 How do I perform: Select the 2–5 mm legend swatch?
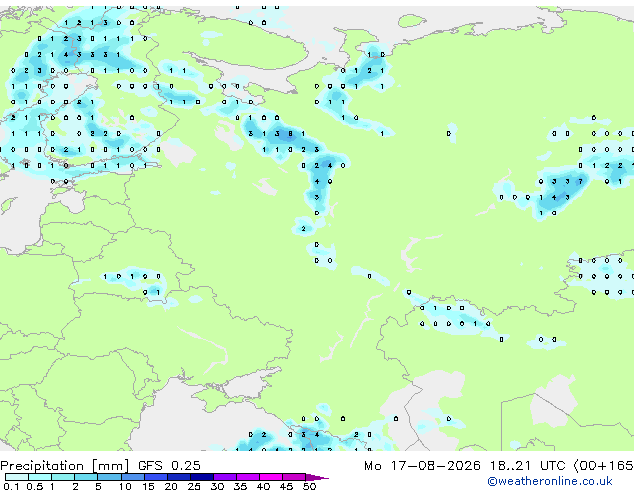(x=86, y=477)
